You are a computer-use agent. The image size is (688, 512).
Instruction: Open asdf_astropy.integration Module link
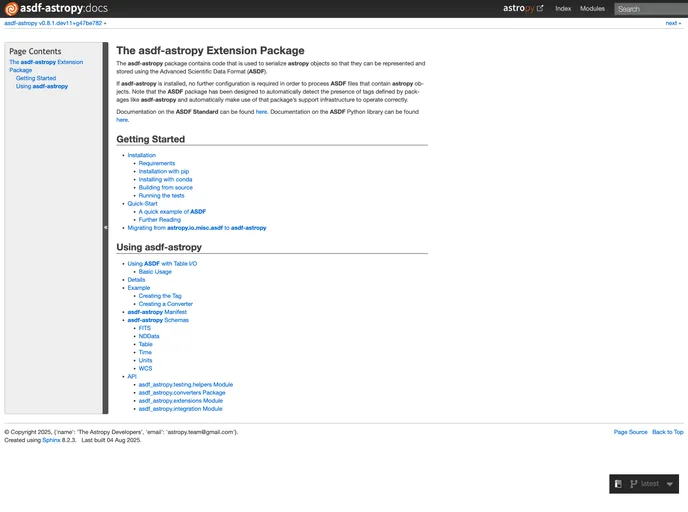click(180, 408)
